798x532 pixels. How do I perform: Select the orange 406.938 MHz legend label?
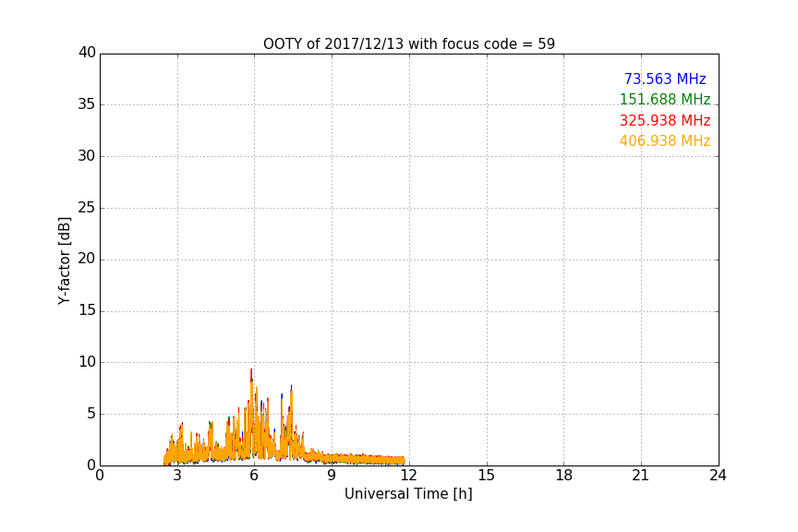click(x=665, y=140)
